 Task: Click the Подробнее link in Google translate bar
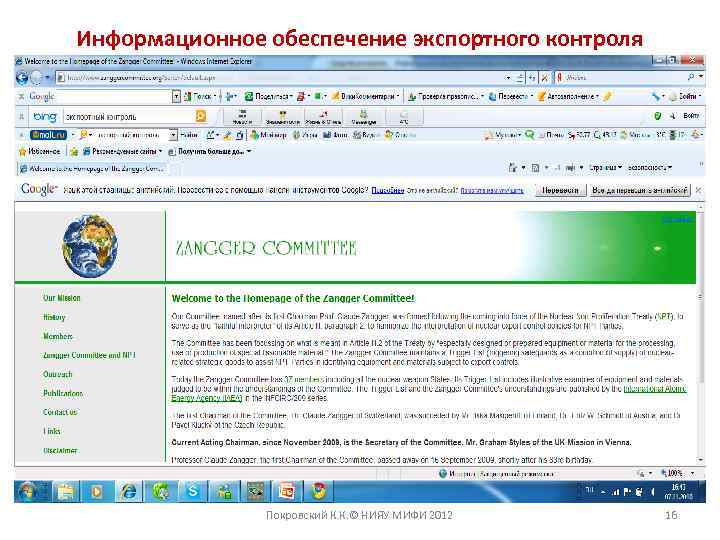[388, 190]
